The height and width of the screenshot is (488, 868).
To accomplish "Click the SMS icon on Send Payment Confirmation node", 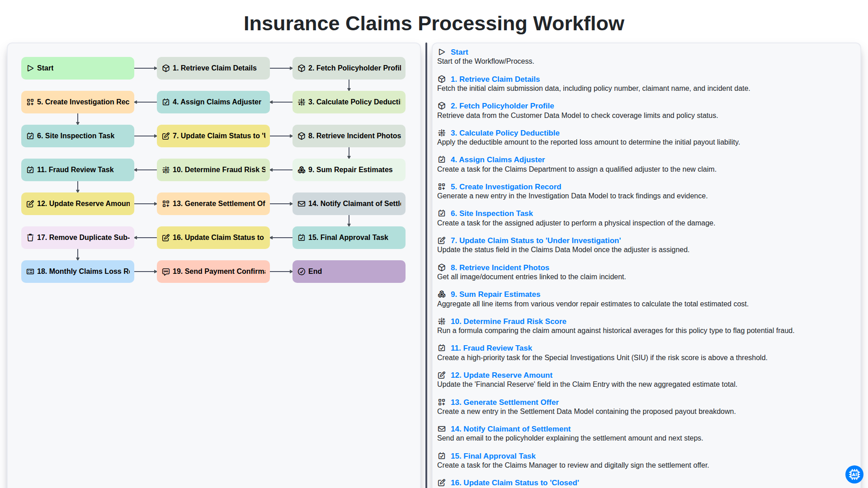I will 166,272.
